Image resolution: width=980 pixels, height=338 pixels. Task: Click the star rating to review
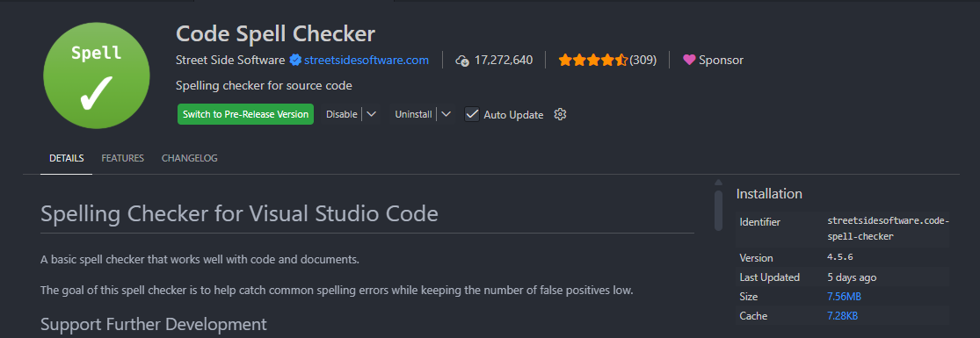tap(592, 61)
